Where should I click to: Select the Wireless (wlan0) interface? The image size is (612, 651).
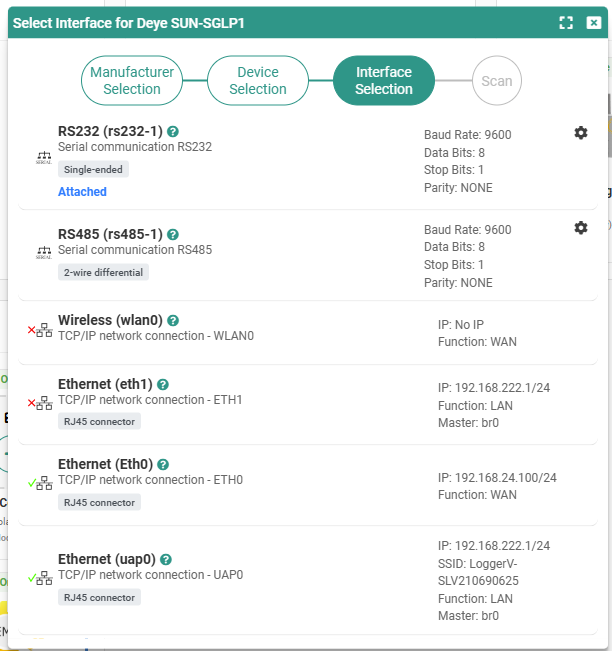tap(308, 333)
